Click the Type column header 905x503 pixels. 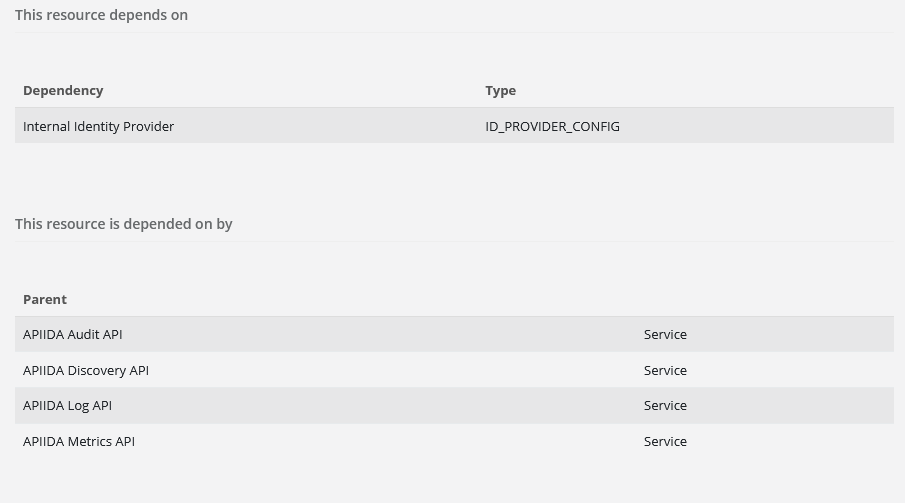click(x=500, y=90)
